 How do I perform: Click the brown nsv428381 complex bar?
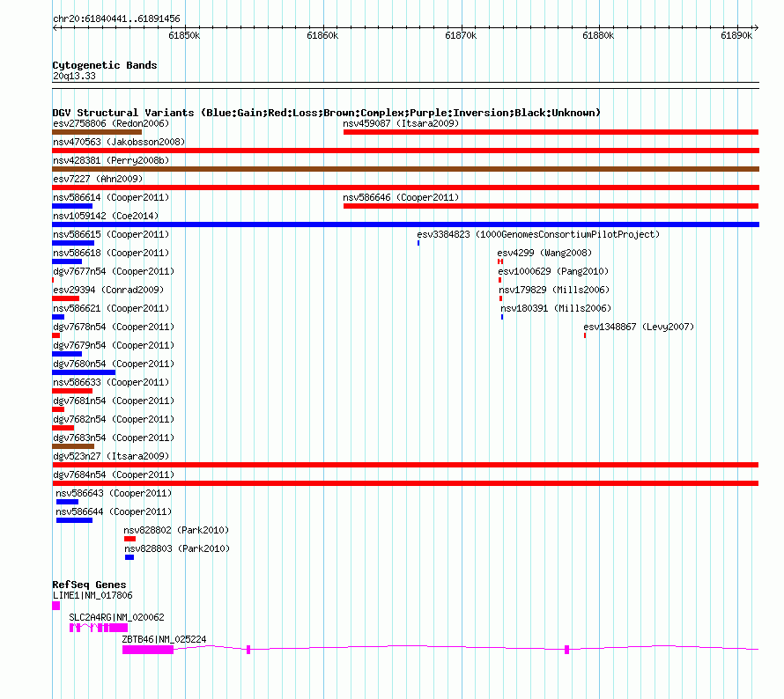[405, 169]
